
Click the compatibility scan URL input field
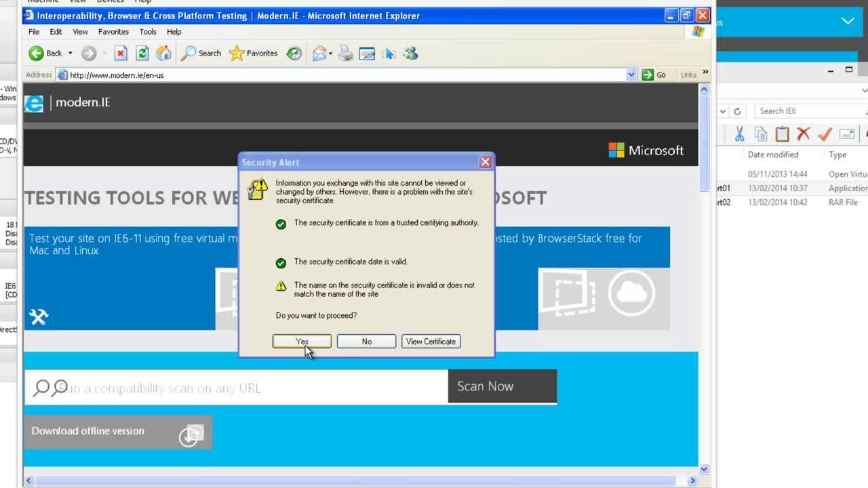point(236,387)
